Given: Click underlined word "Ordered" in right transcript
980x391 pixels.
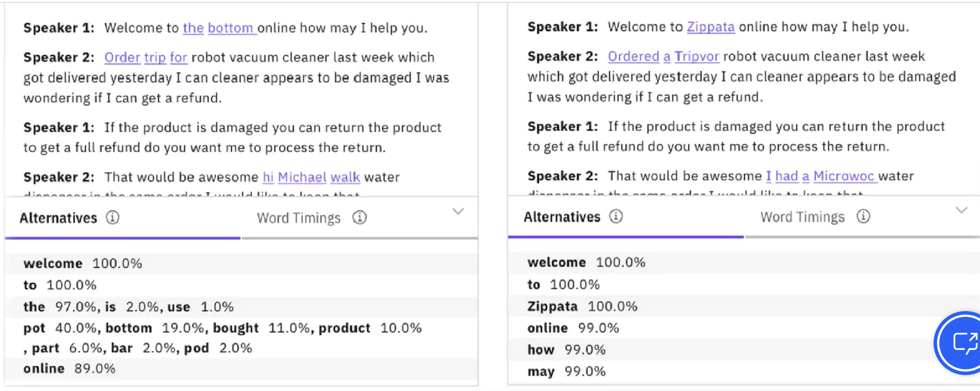Looking at the screenshot, I should click(x=633, y=56).
